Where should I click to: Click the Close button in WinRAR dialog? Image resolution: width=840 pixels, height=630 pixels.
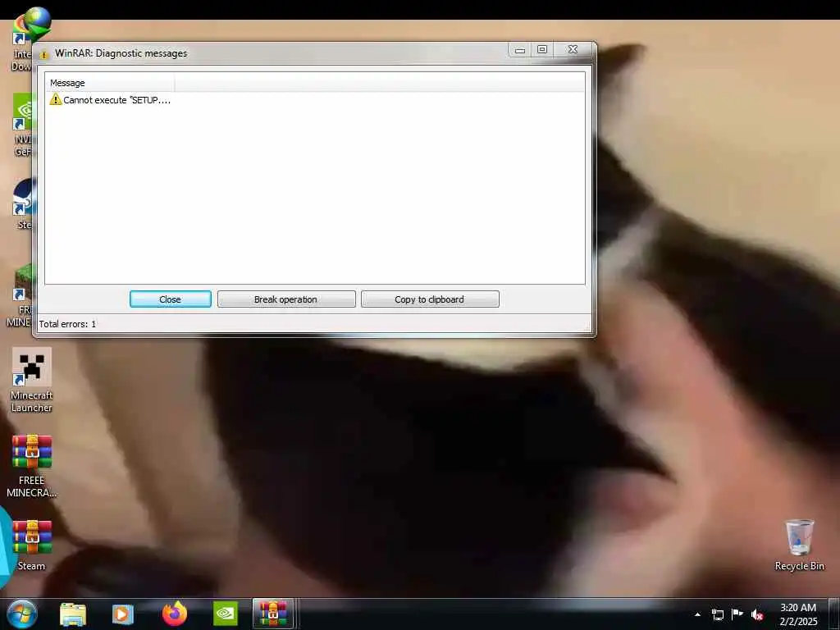point(171,299)
